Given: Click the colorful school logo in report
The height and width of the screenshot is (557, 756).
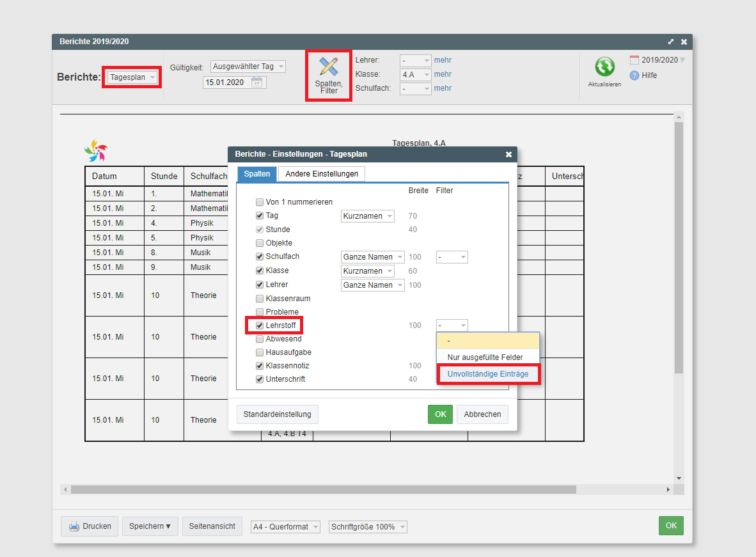Looking at the screenshot, I should point(96,150).
